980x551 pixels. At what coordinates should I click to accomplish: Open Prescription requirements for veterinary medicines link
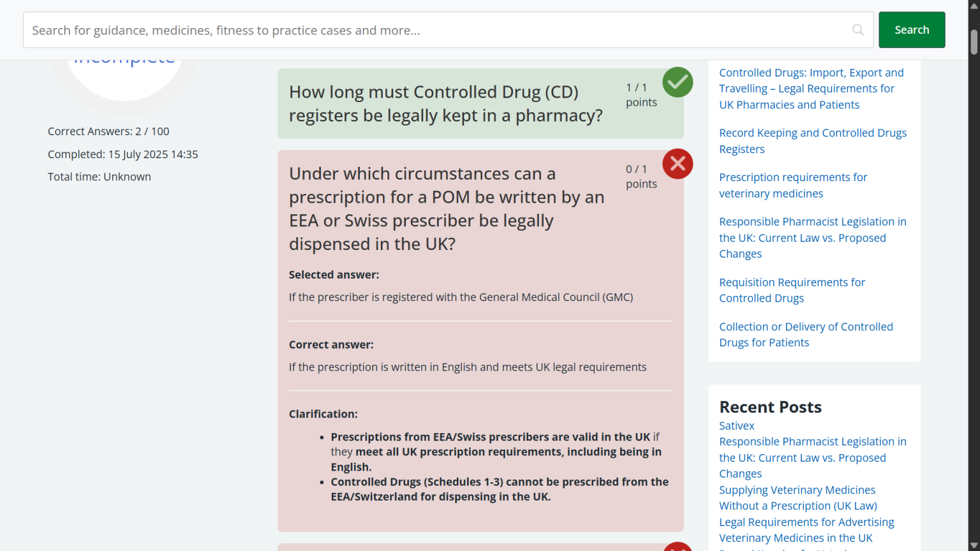[x=792, y=185]
